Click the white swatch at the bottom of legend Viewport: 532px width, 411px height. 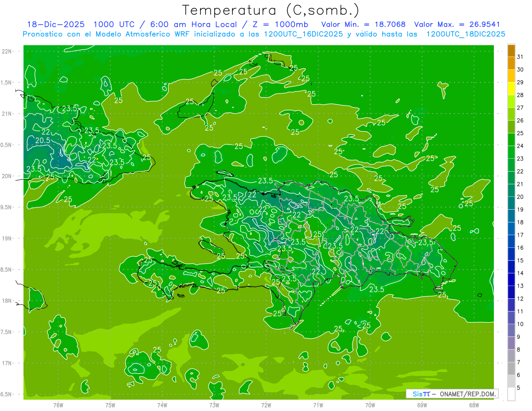pos(511,394)
